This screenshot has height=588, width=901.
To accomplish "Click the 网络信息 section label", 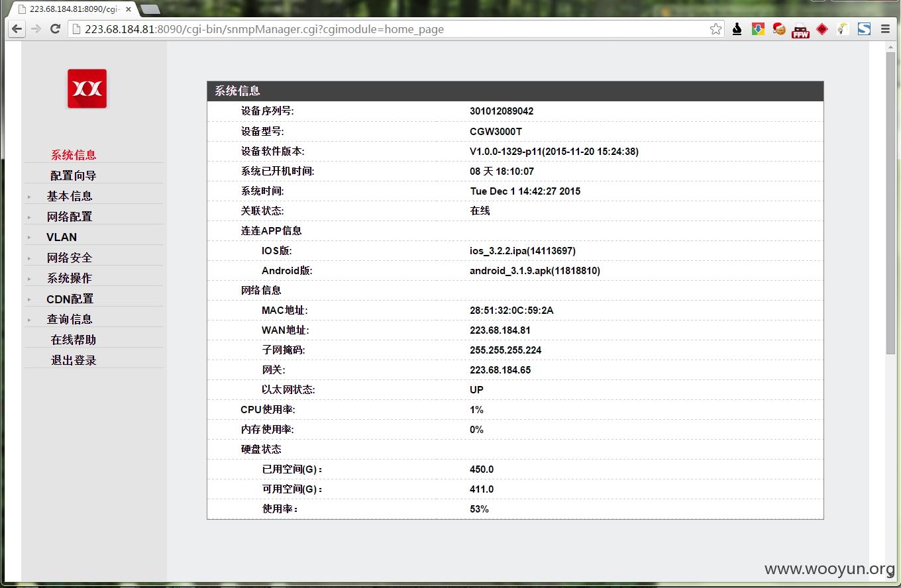I will [x=261, y=290].
